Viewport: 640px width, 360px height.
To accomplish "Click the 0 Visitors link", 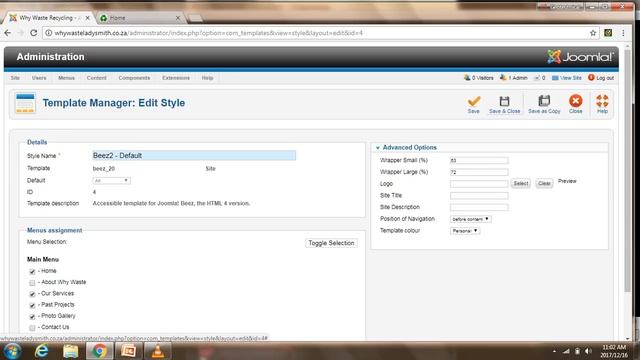I will (478, 78).
